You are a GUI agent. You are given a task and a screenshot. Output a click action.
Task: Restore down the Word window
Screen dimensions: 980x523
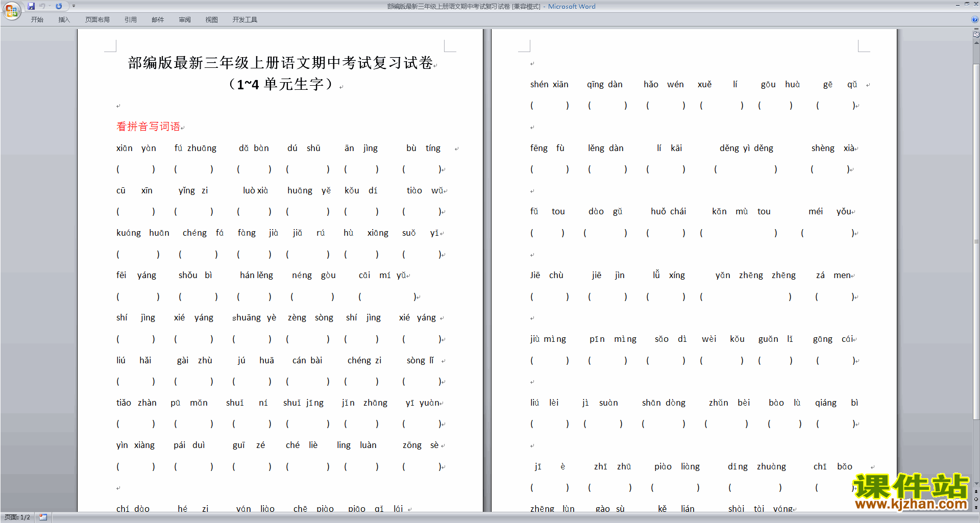[x=967, y=5]
